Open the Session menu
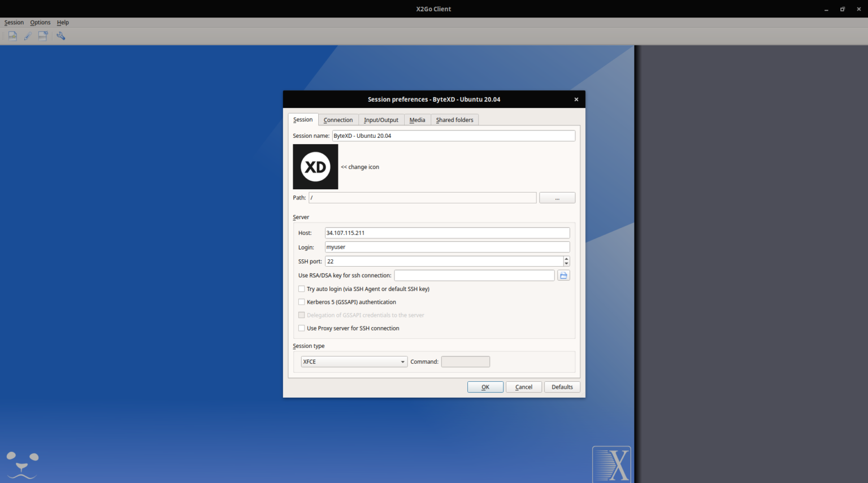868x483 pixels. pyautogui.click(x=14, y=22)
